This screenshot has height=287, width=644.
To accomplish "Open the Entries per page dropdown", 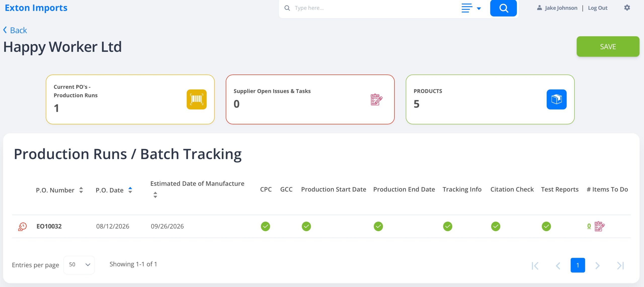I will [79, 265].
